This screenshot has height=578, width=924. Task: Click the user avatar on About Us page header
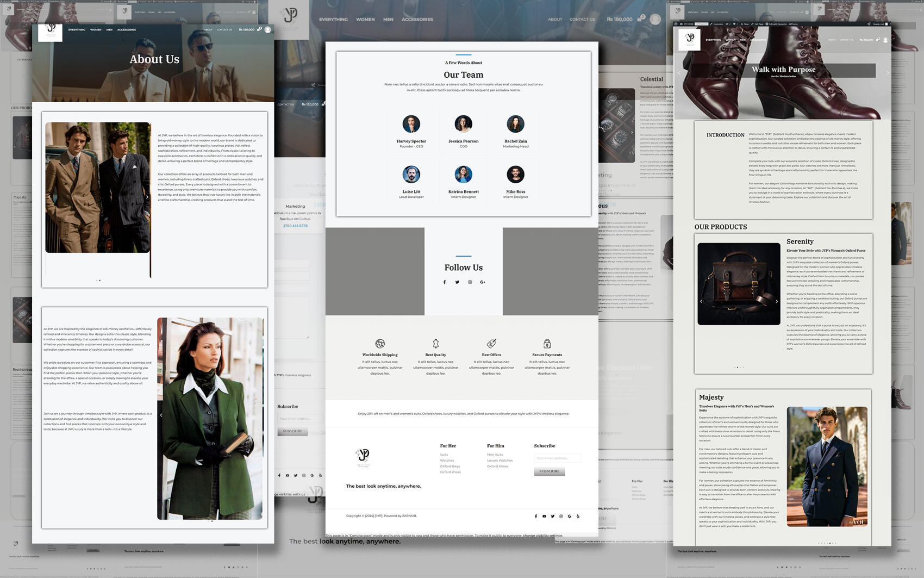(268, 30)
